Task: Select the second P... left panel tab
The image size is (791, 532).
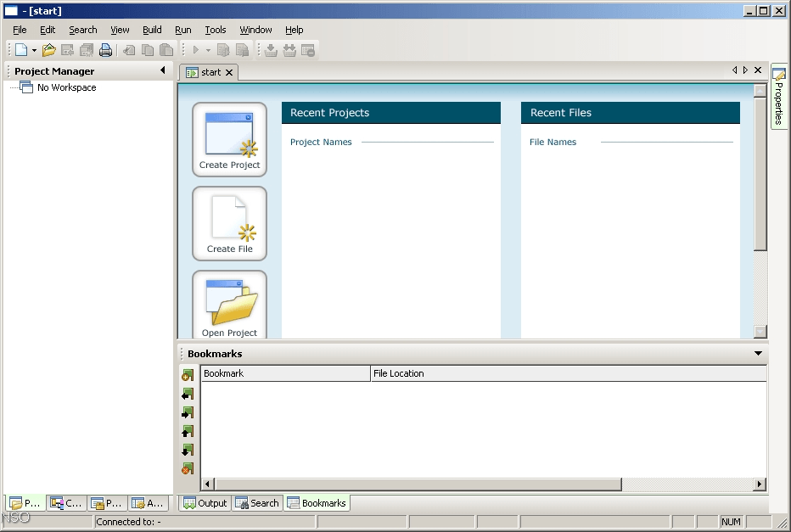Action: pyautogui.click(x=106, y=503)
